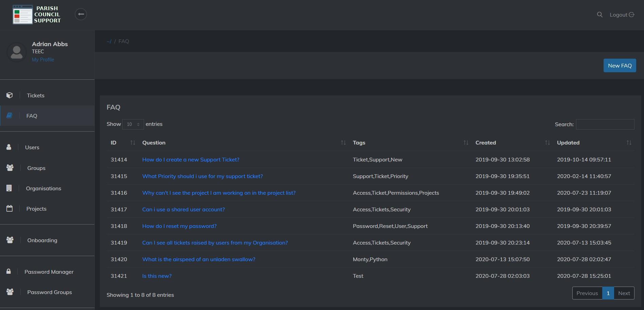Select the Organisations building icon
This screenshot has width=644, height=310.
point(9,188)
